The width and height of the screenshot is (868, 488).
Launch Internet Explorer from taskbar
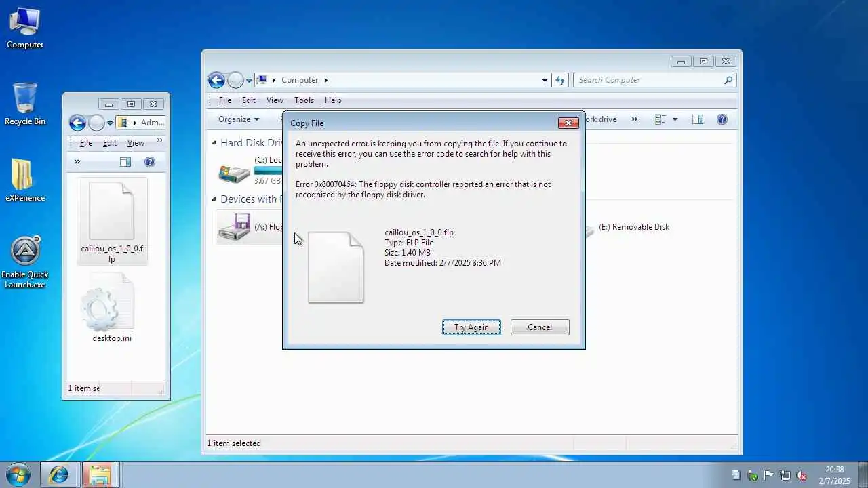tap(59, 474)
